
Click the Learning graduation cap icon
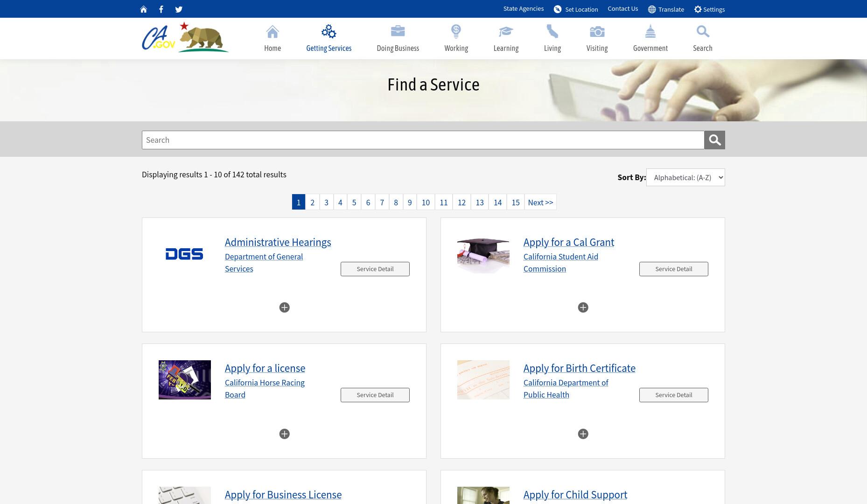[x=506, y=31]
